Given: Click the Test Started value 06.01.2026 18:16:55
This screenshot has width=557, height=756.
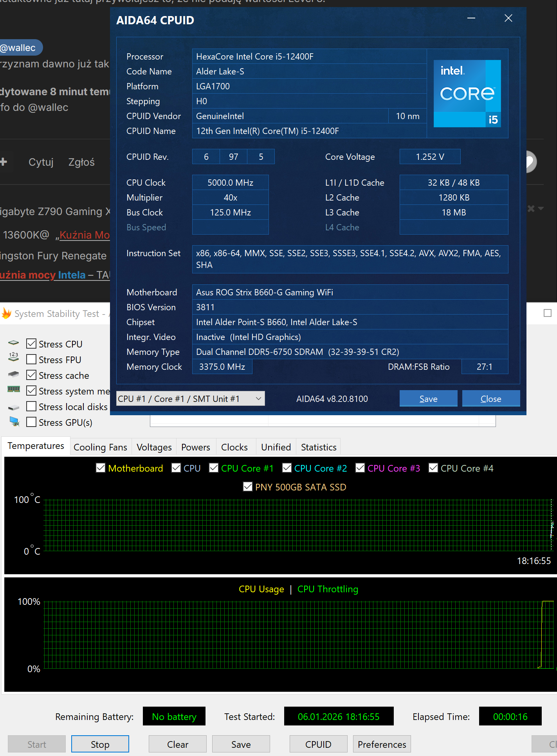Looking at the screenshot, I should (x=339, y=716).
